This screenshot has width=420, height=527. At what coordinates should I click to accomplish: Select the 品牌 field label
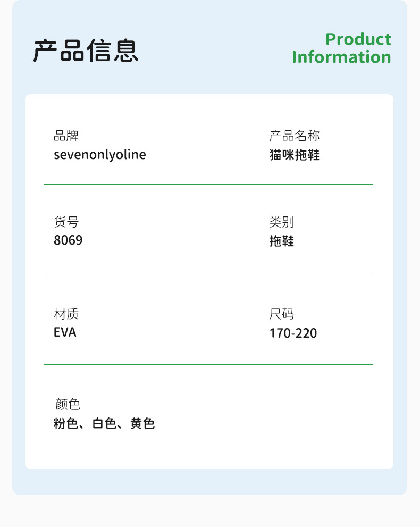tap(66, 136)
